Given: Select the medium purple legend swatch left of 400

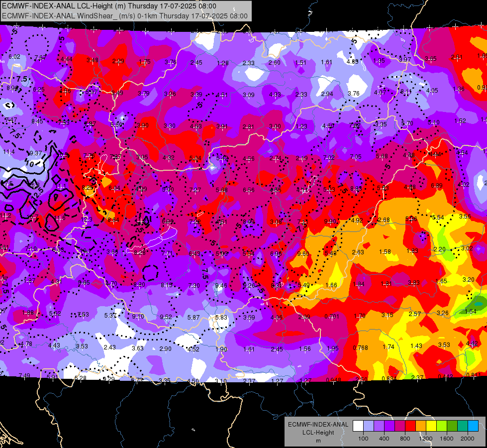Looking at the screenshot, I should tap(379, 426).
